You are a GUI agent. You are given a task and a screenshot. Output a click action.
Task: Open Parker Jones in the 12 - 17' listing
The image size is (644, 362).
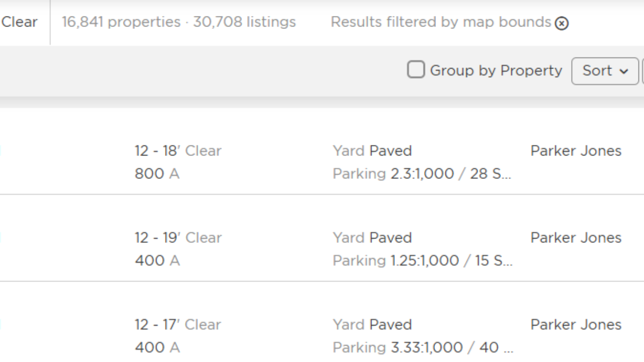(x=575, y=324)
